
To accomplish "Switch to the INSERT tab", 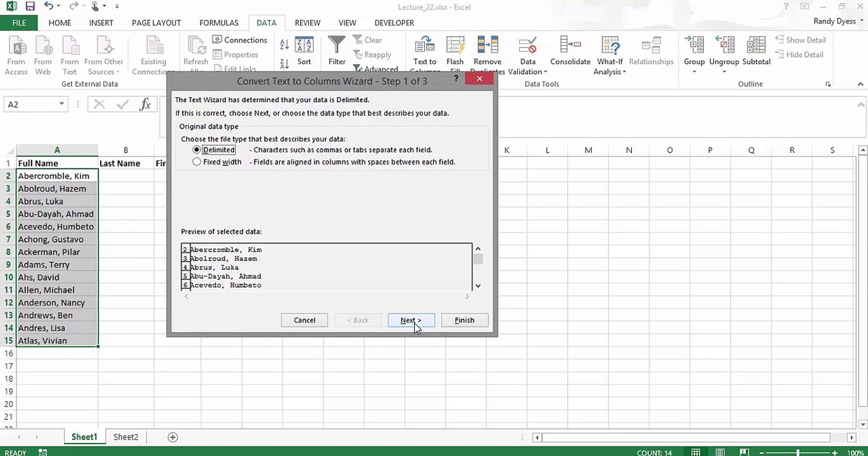I will [x=101, y=23].
